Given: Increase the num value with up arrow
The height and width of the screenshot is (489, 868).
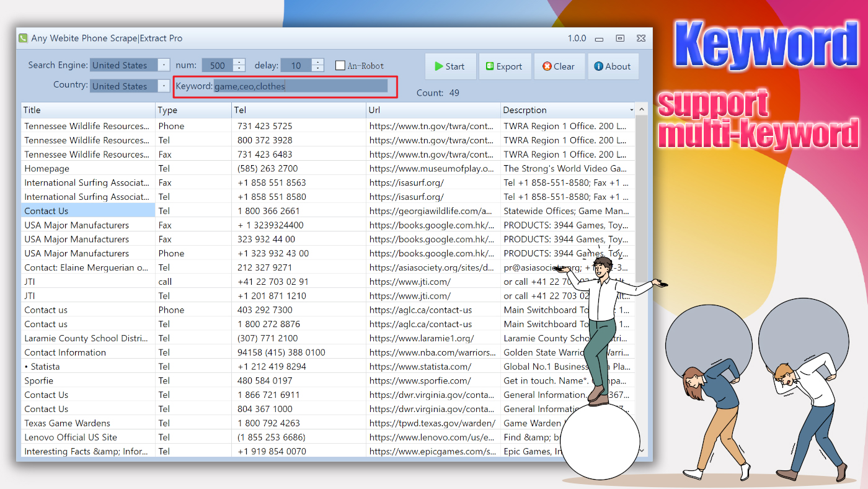Looking at the screenshot, I should click(x=239, y=62).
